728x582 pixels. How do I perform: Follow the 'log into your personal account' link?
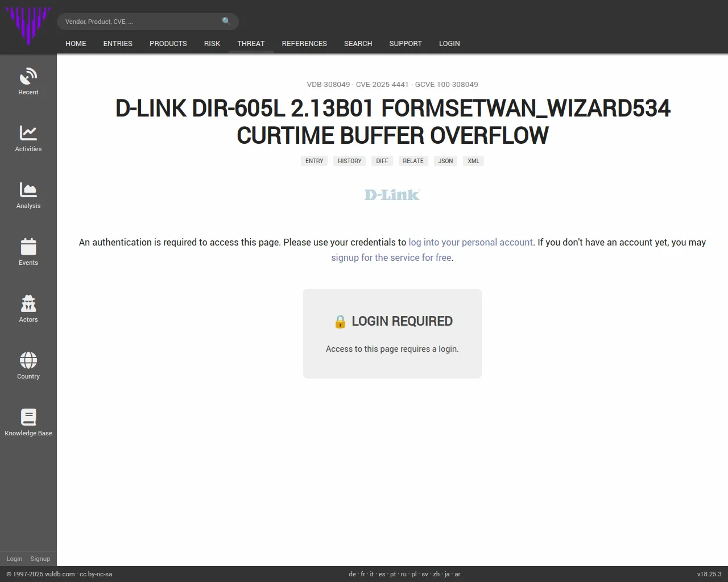tap(471, 242)
